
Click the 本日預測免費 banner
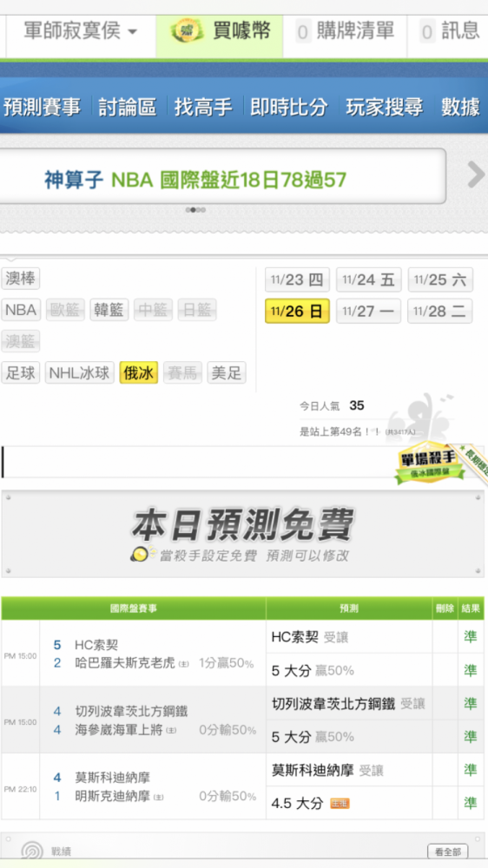[x=242, y=534]
